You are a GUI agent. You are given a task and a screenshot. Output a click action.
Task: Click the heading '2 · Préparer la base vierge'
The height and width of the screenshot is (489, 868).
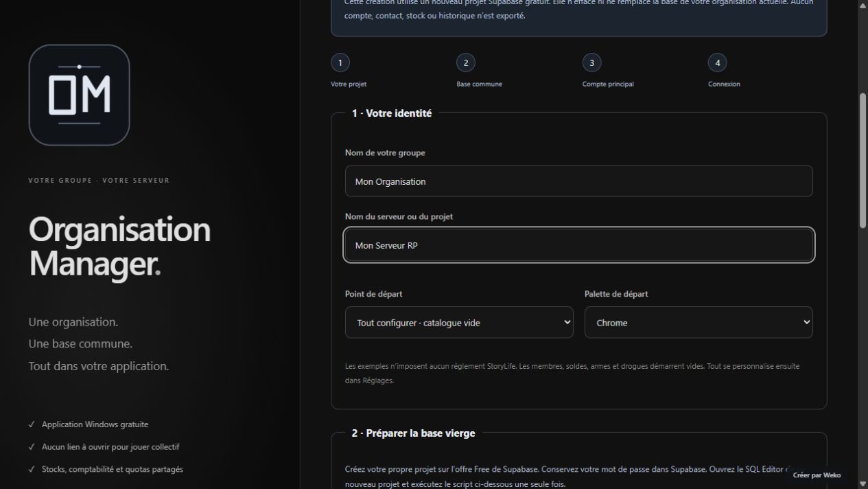(413, 433)
